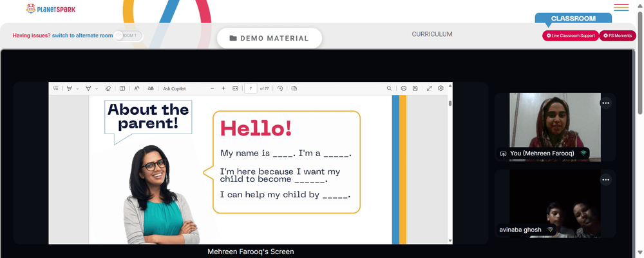Click the Live Classroom Support button
This screenshot has width=644, height=258.
pos(571,36)
